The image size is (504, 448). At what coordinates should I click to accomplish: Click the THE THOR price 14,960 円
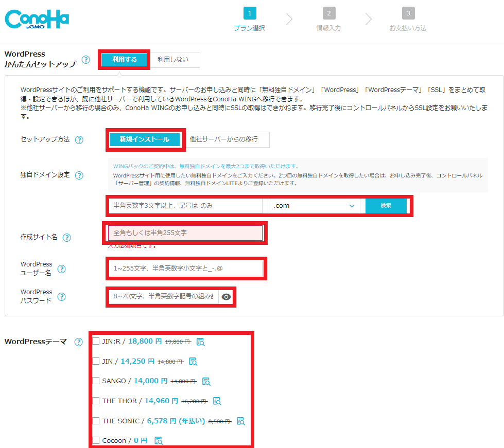(x=161, y=401)
